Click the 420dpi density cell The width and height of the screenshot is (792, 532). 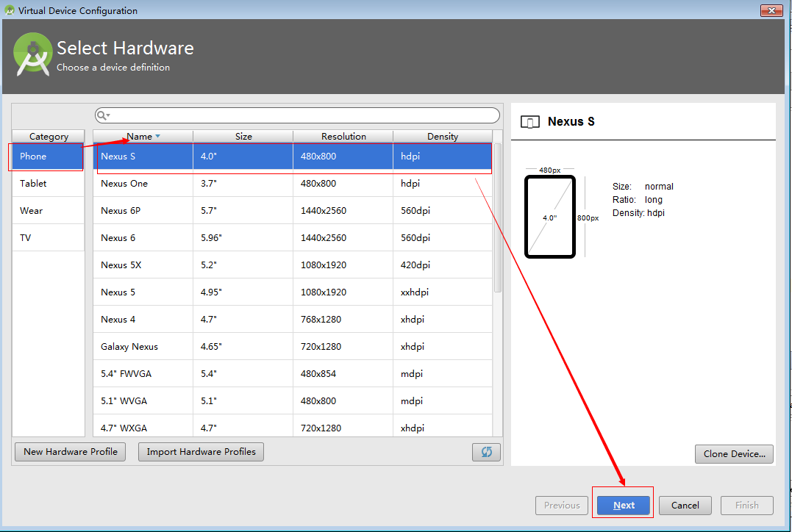point(443,265)
